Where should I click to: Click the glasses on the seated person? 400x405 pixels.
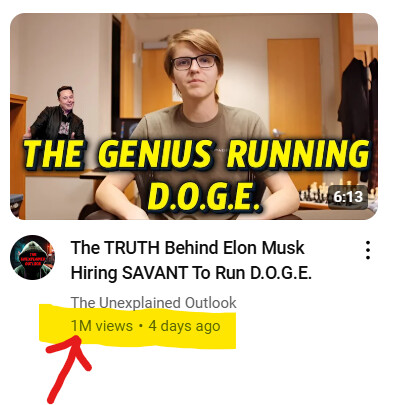point(194,62)
